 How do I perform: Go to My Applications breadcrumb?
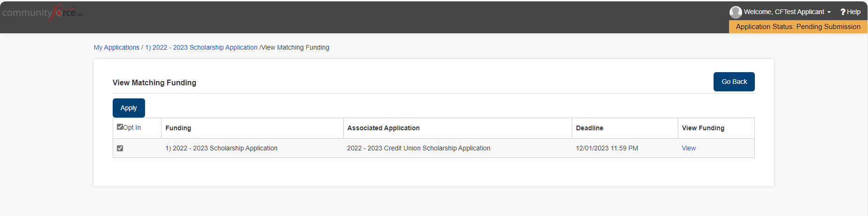tap(116, 47)
